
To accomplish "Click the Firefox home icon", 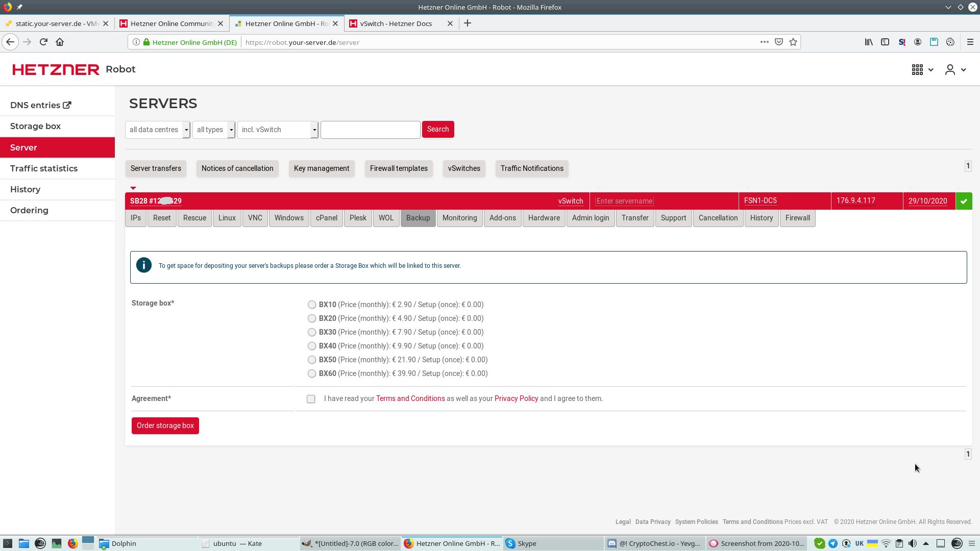I will pos(60,42).
